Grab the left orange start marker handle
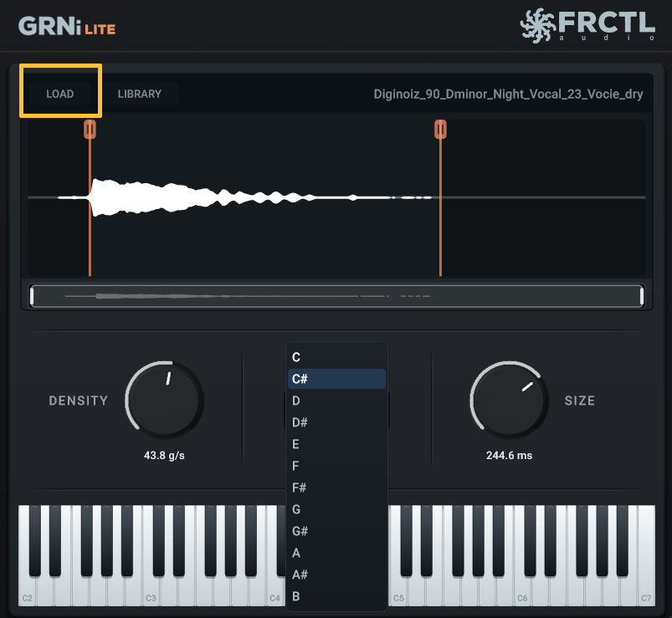Image resolution: width=672 pixels, height=618 pixels. point(90,129)
